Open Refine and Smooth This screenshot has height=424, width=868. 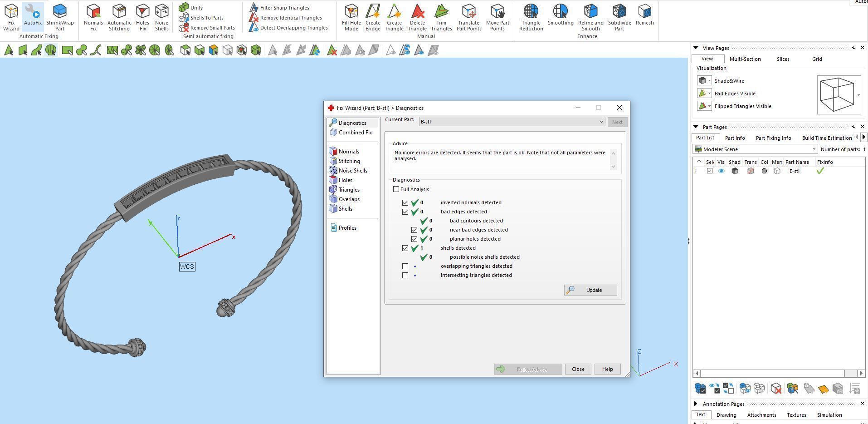coord(591,17)
